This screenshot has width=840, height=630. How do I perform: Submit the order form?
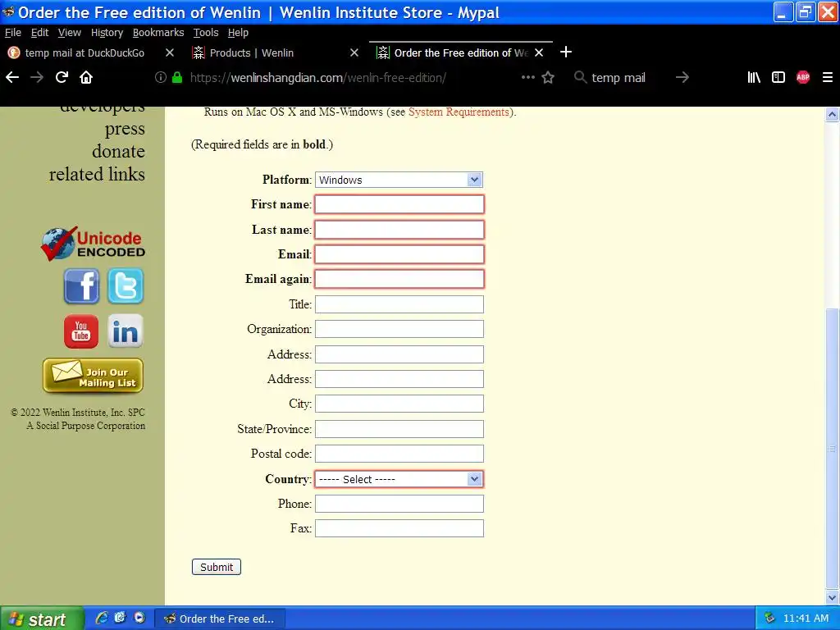click(217, 568)
